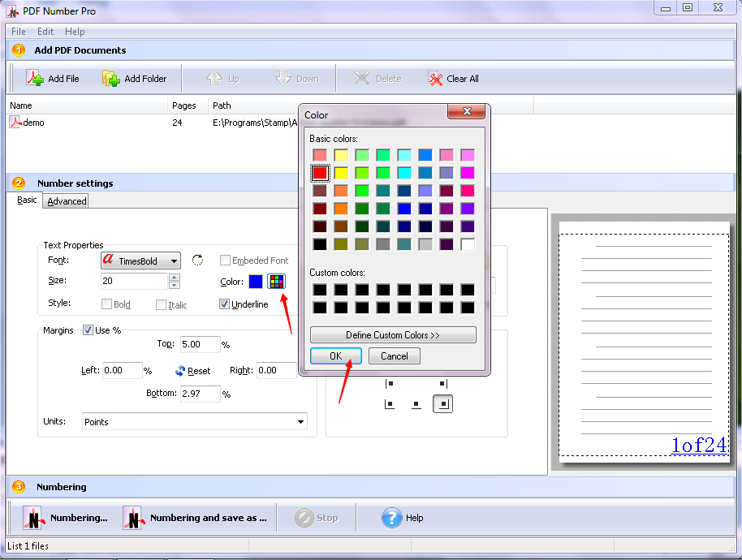The image size is (742, 560).
Task: Click the Name column header
Action: click(87, 106)
